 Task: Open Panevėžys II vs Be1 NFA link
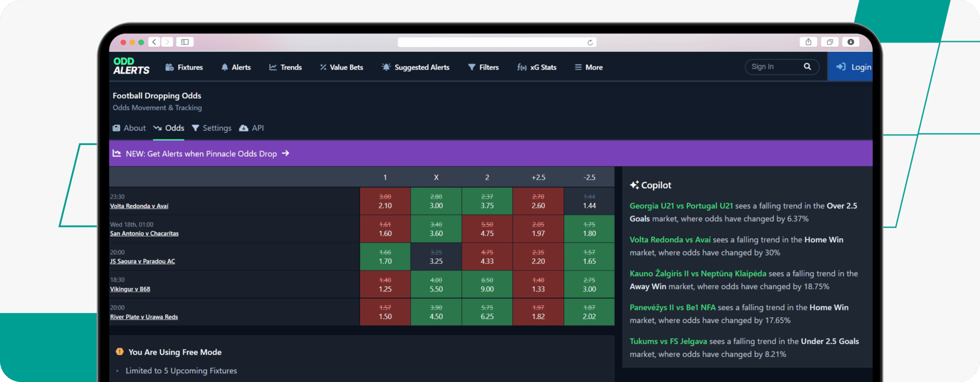pyautogui.click(x=672, y=307)
